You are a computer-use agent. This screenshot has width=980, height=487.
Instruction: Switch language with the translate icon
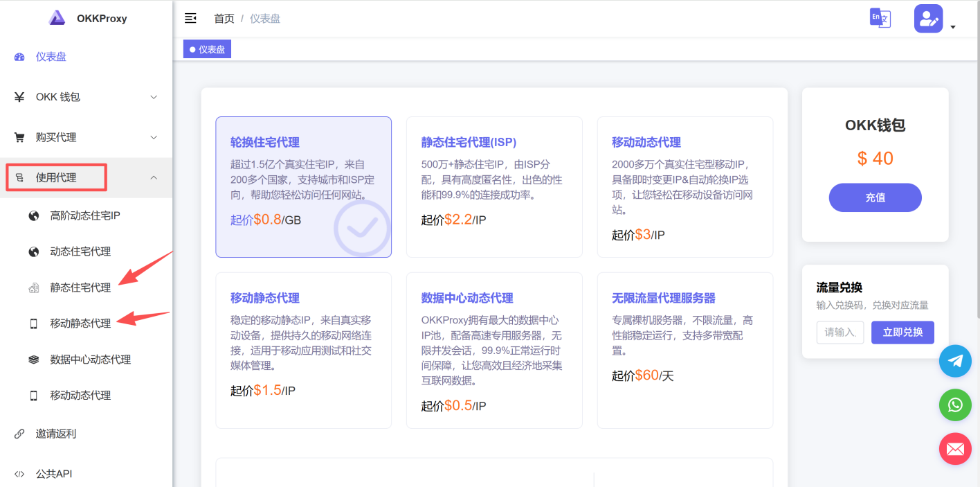point(880,18)
